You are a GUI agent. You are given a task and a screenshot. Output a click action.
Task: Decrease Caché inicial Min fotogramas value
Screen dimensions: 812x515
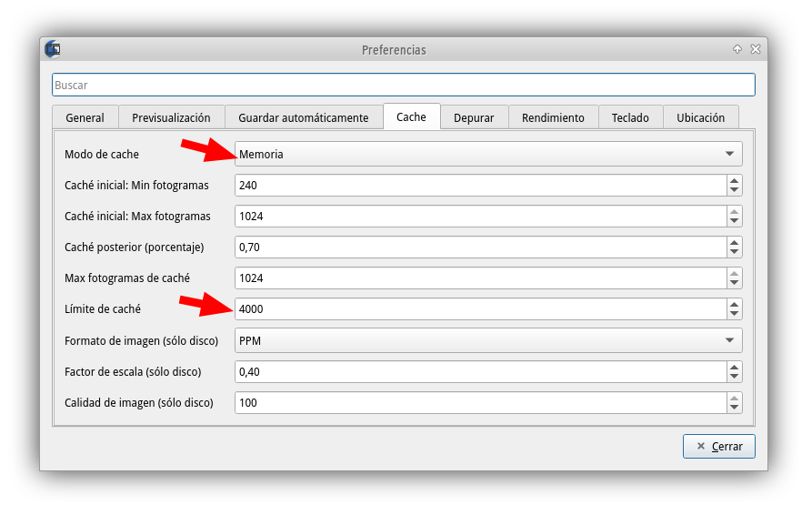point(734,190)
